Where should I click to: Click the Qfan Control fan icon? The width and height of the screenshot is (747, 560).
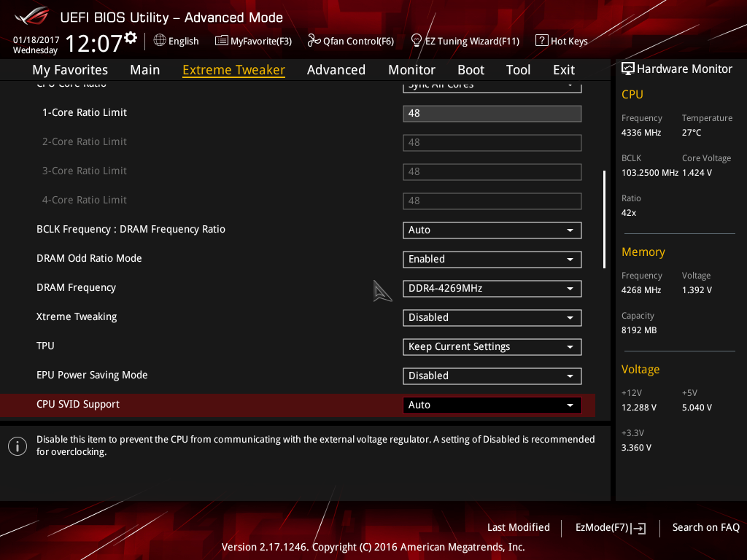[x=314, y=41]
